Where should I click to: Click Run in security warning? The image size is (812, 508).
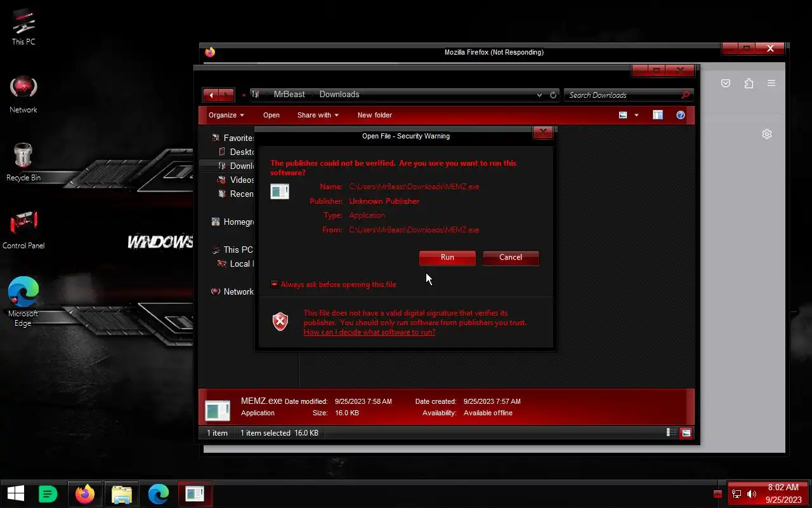coord(447,257)
